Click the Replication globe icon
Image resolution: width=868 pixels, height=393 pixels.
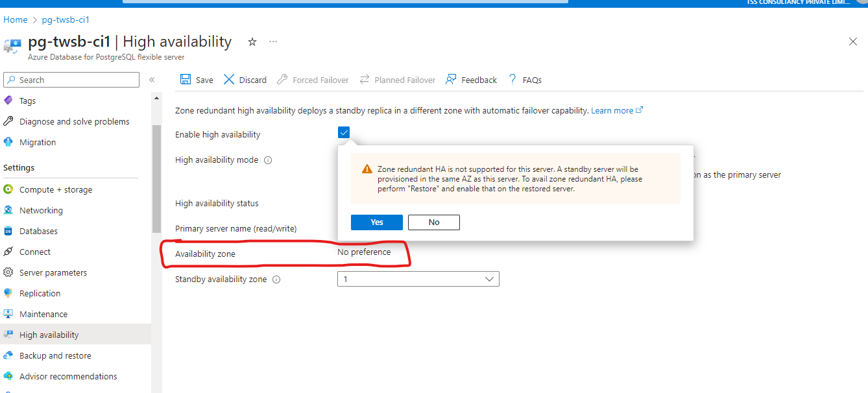click(8, 293)
